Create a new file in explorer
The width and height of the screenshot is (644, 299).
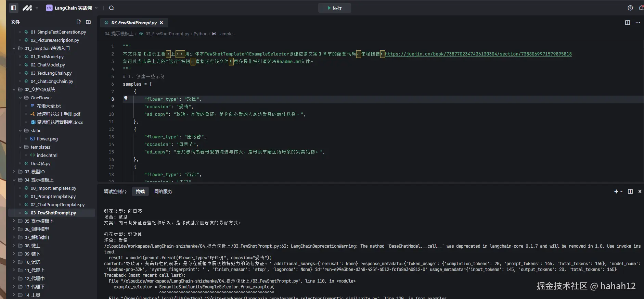pos(79,22)
